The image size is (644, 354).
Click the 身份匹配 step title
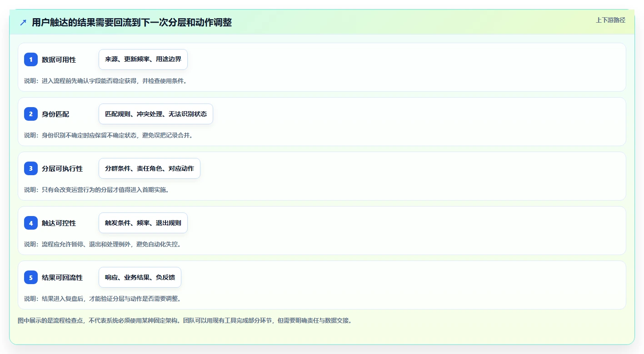pos(55,114)
